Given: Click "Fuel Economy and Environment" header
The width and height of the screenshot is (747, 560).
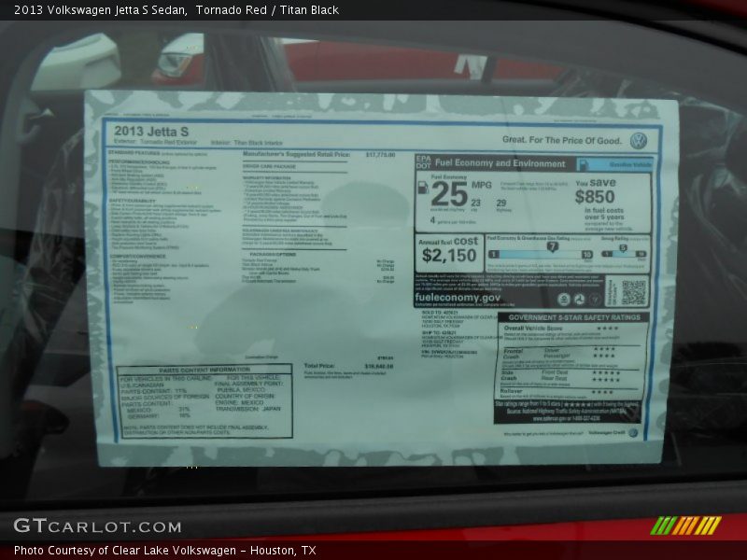Looking at the screenshot, I should tap(500, 163).
